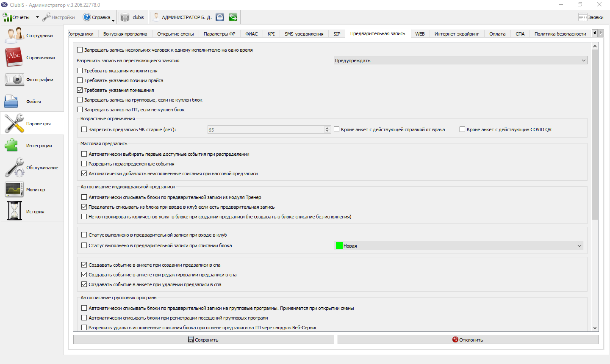Click the lock icon next to the administrator name

point(220,17)
